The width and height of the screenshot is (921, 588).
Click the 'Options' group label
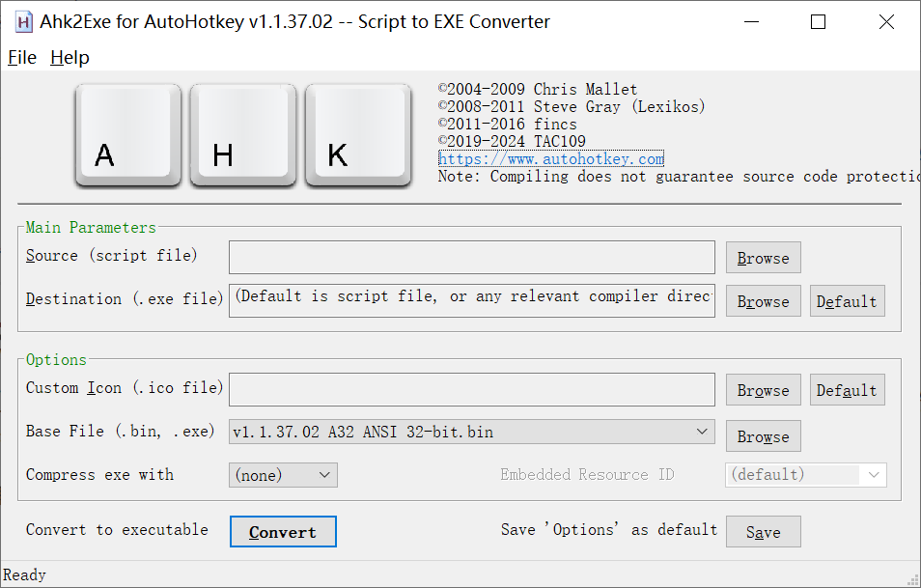click(56, 359)
